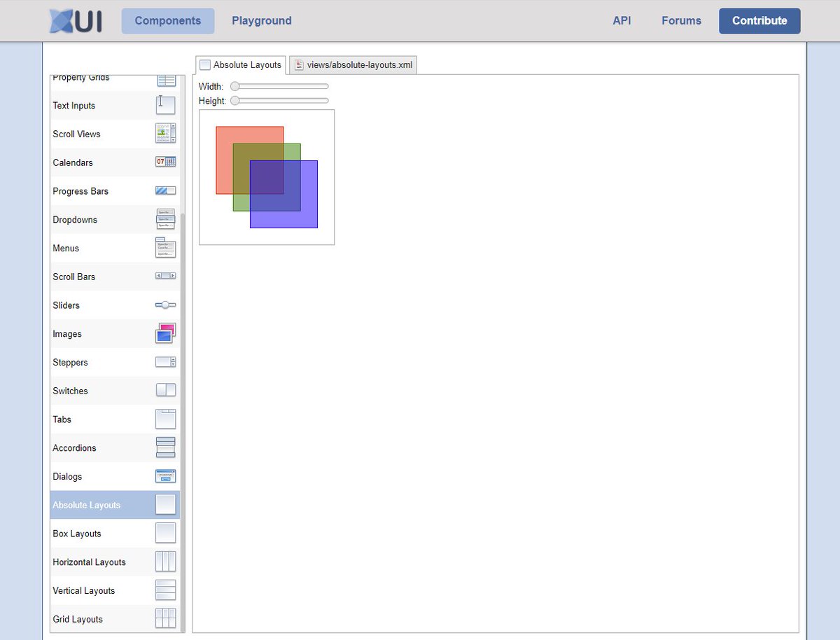Open the Forums link
840x640 pixels.
click(680, 20)
